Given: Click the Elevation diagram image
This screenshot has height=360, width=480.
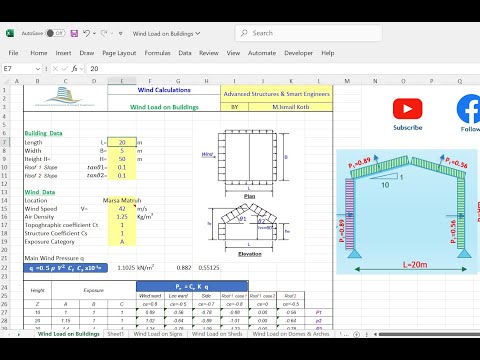Looking at the screenshot, I should pyautogui.click(x=249, y=230).
